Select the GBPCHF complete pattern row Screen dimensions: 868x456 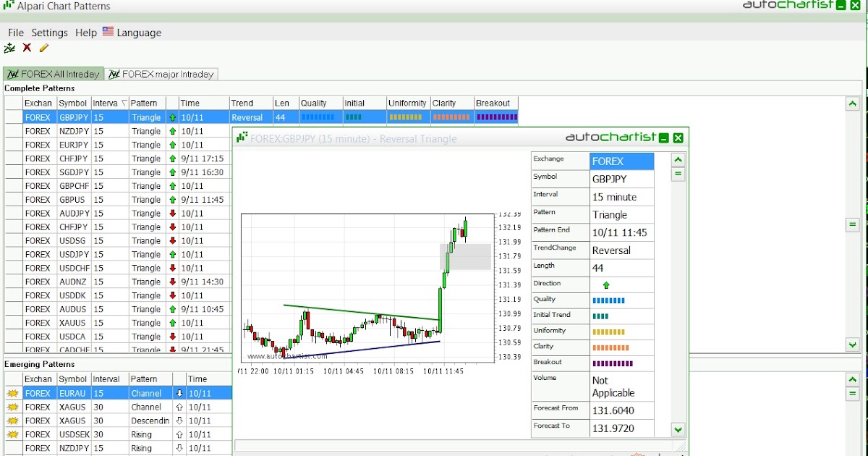click(118, 186)
